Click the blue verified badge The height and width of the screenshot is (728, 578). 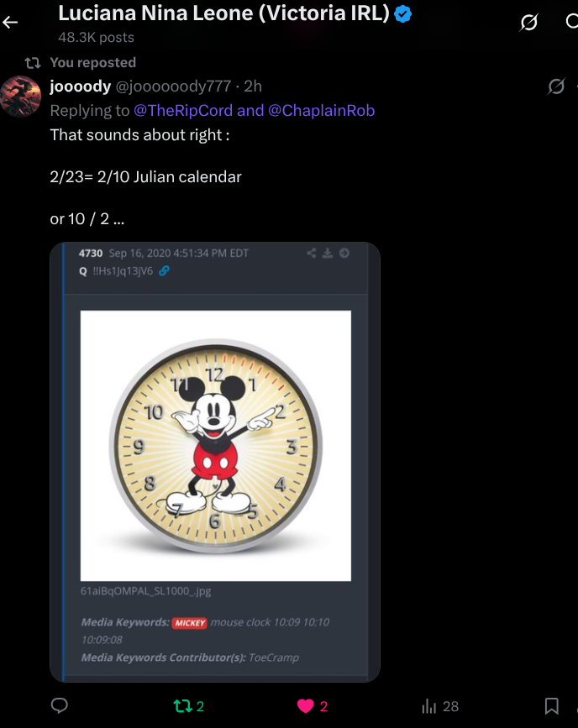pos(402,14)
